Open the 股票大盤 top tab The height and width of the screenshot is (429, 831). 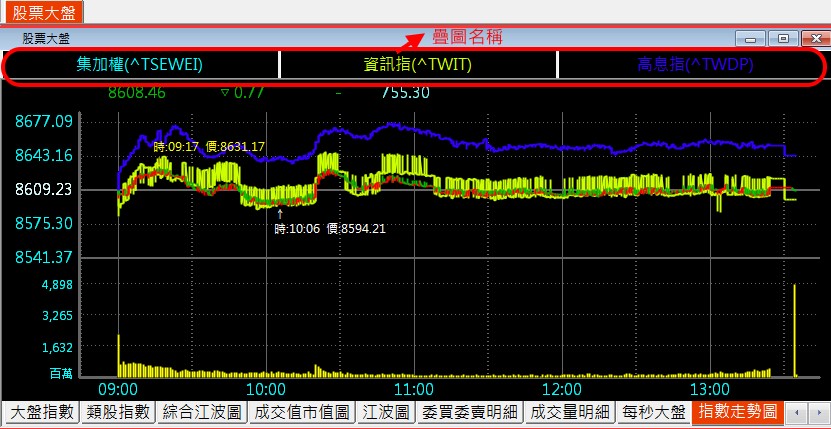(x=41, y=12)
